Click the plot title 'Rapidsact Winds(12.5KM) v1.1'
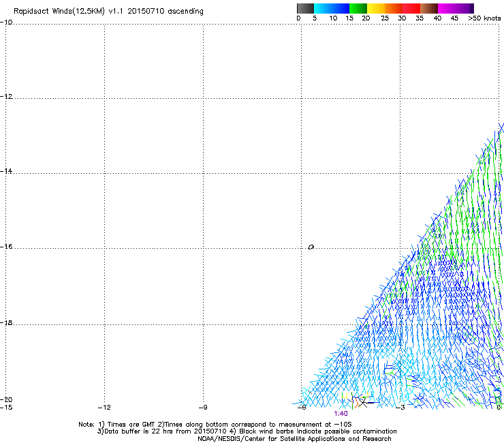The image size is (504, 443). pyautogui.click(x=68, y=12)
